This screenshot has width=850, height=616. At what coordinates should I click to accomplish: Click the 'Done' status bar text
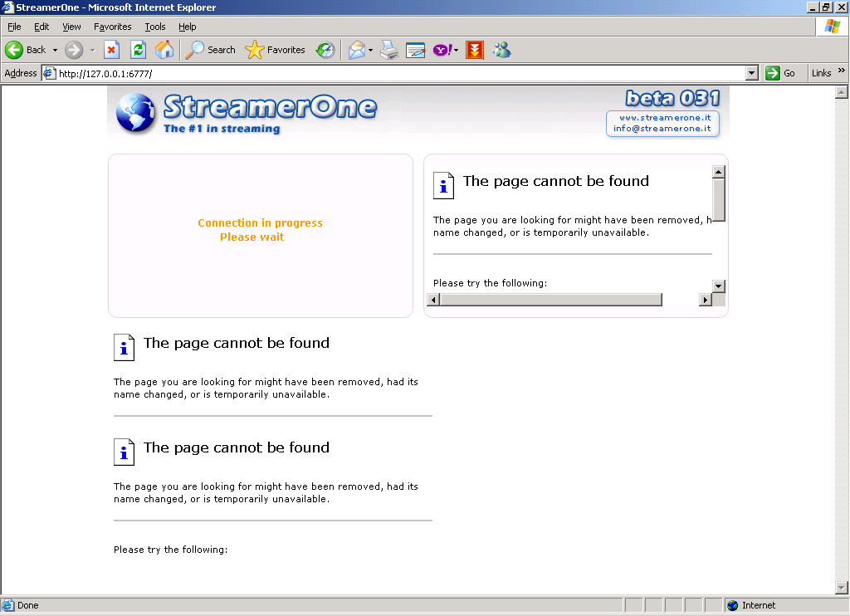click(x=27, y=605)
